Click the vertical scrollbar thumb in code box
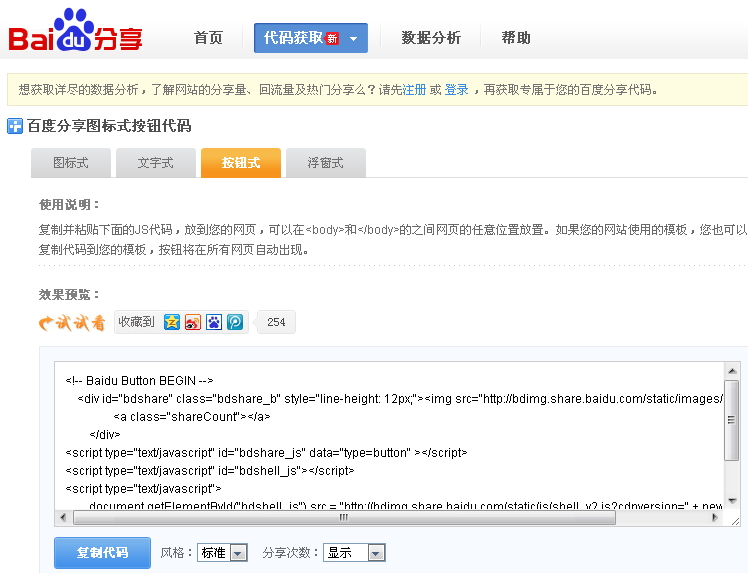Image resolution: width=748 pixels, height=573 pixels. (x=732, y=420)
